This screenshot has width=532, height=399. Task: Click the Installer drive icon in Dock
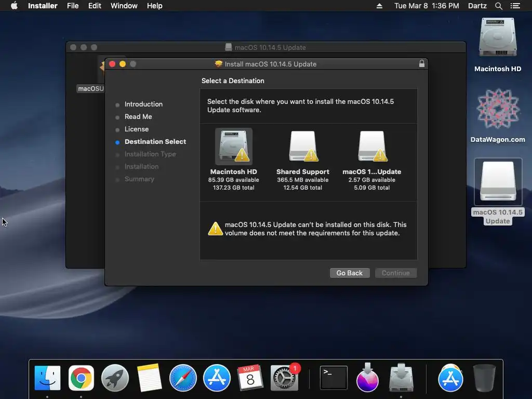401,378
